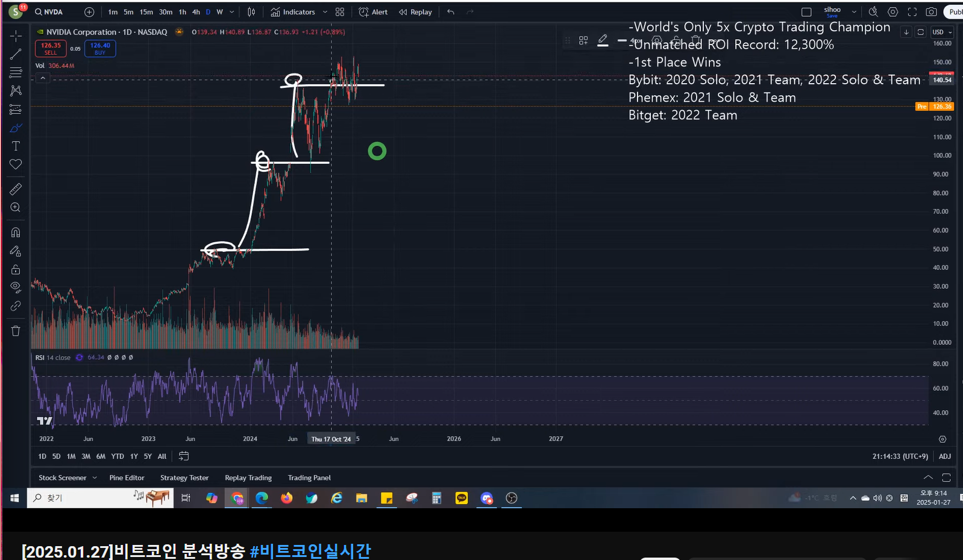963x560 pixels.
Task: Expand favorite indicators dropdown arrow
Action: [325, 12]
